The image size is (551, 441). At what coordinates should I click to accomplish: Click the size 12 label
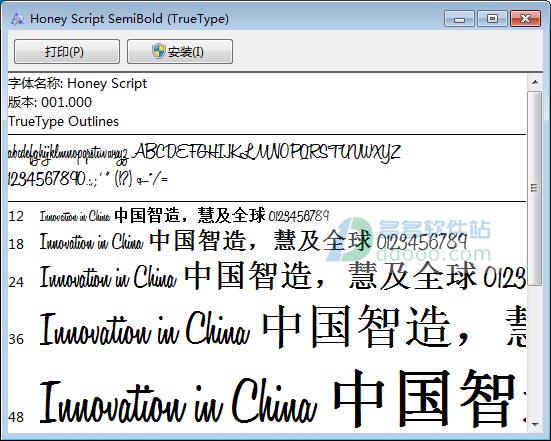[x=16, y=216]
